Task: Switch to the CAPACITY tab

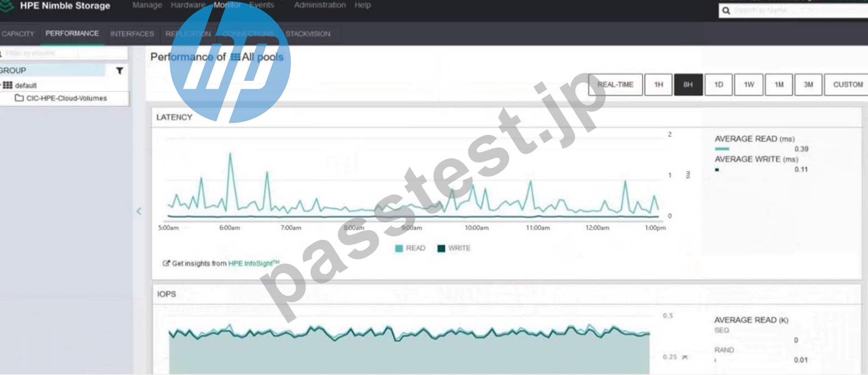Action: click(x=18, y=34)
